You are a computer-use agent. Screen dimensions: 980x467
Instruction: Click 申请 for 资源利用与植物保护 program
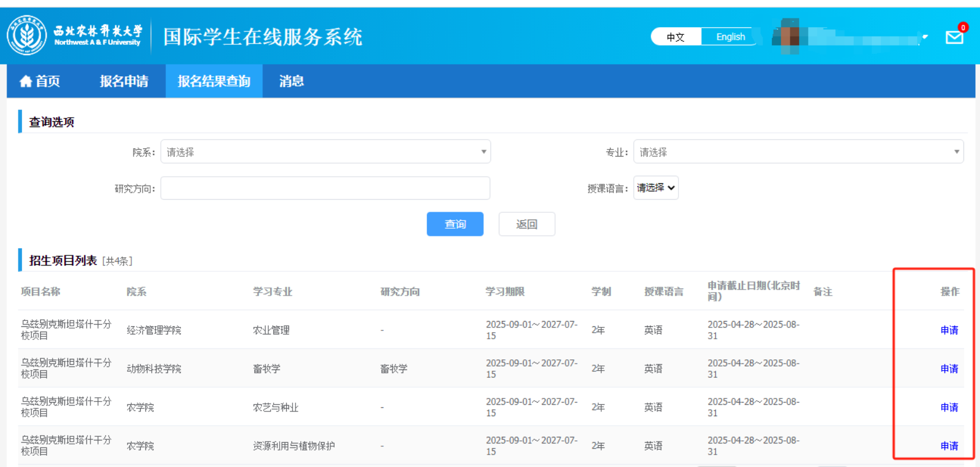pyautogui.click(x=949, y=446)
